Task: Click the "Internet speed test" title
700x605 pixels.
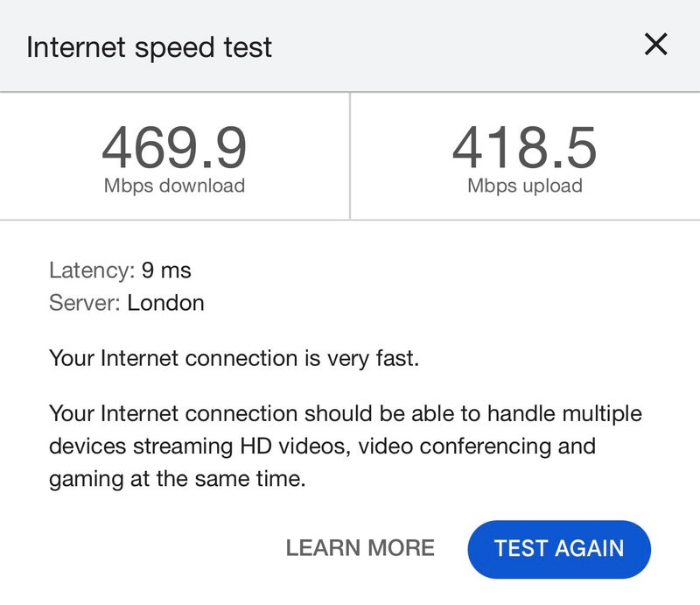Action: click(150, 46)
